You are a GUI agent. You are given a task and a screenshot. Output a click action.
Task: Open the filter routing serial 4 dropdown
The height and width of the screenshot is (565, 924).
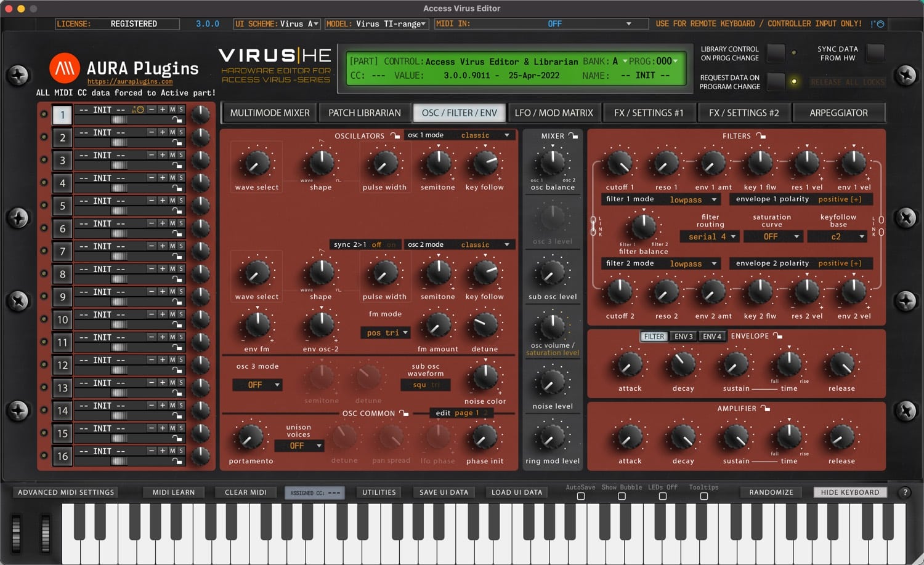[x=709, y=237]
